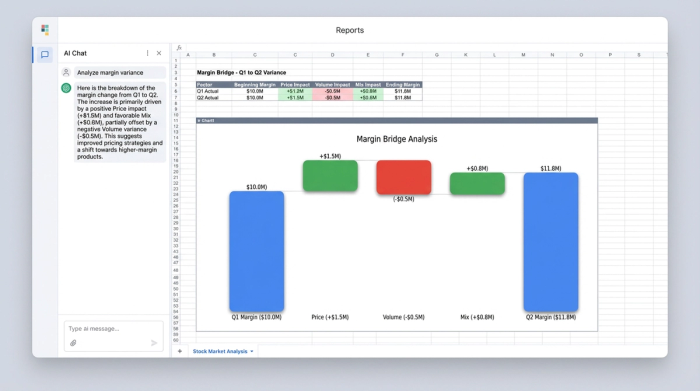Click the 'AI Chat' panel heading

[x=75, y=53]
